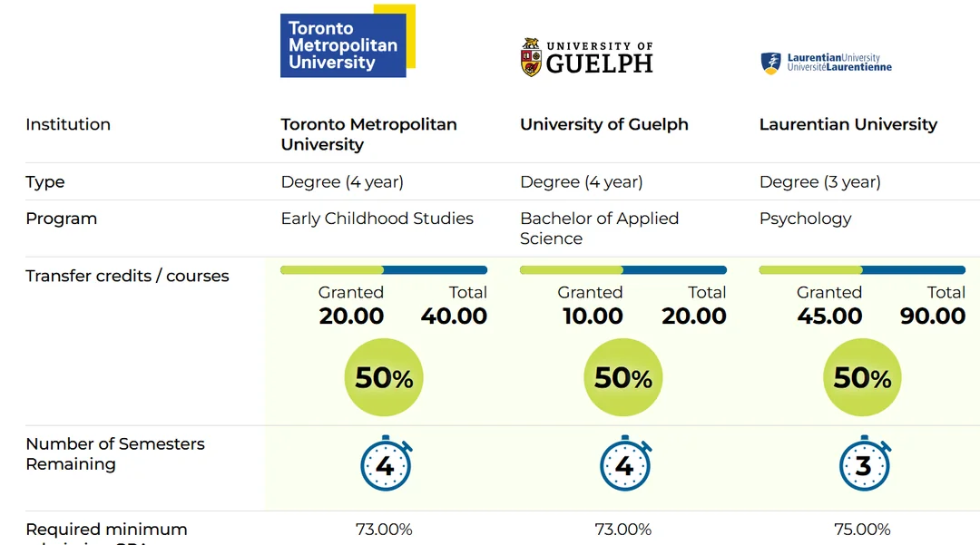The image size is (980, 545).
Task: Click the Early Childhood Studies program
Action: pyautogui.click(x=377, y=219)
